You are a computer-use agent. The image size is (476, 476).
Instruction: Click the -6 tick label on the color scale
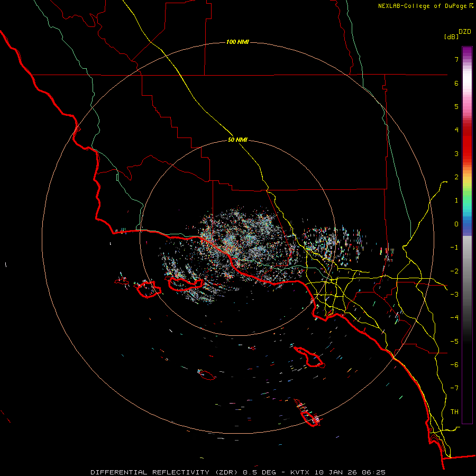454,365
